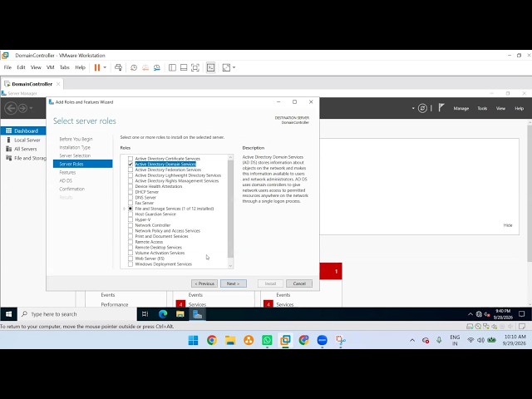Screen dimensions: 532x399
Task: Open the stretch guest dropdown arrow
Action: pyautogui.click(x=234, y=67)
